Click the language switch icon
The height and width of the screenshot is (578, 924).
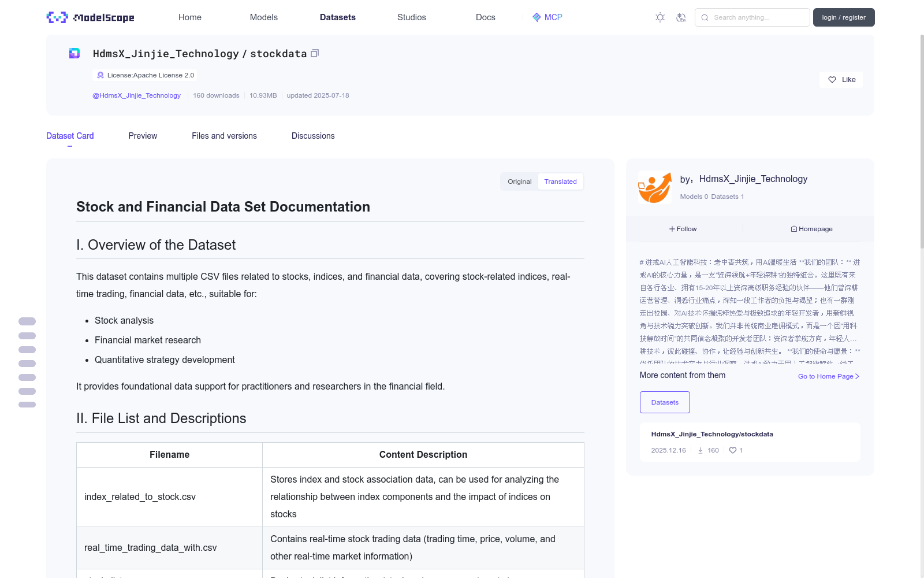[x=681, y=17]
